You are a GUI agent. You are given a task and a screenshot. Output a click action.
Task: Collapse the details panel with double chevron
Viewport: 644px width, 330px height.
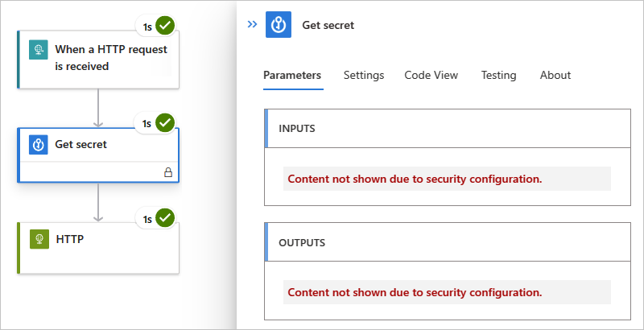coord(252,25)
